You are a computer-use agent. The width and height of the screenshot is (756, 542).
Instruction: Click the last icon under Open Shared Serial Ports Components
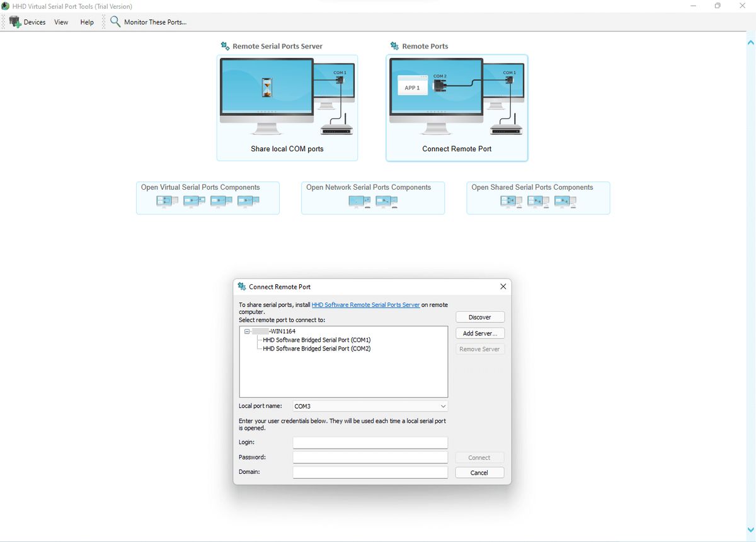565,201
